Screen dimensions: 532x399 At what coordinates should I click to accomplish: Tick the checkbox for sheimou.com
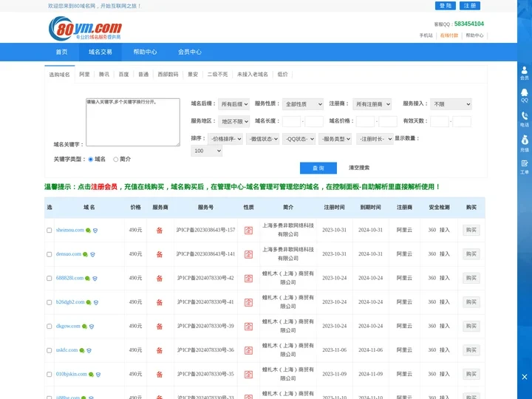tap(50, 230)
